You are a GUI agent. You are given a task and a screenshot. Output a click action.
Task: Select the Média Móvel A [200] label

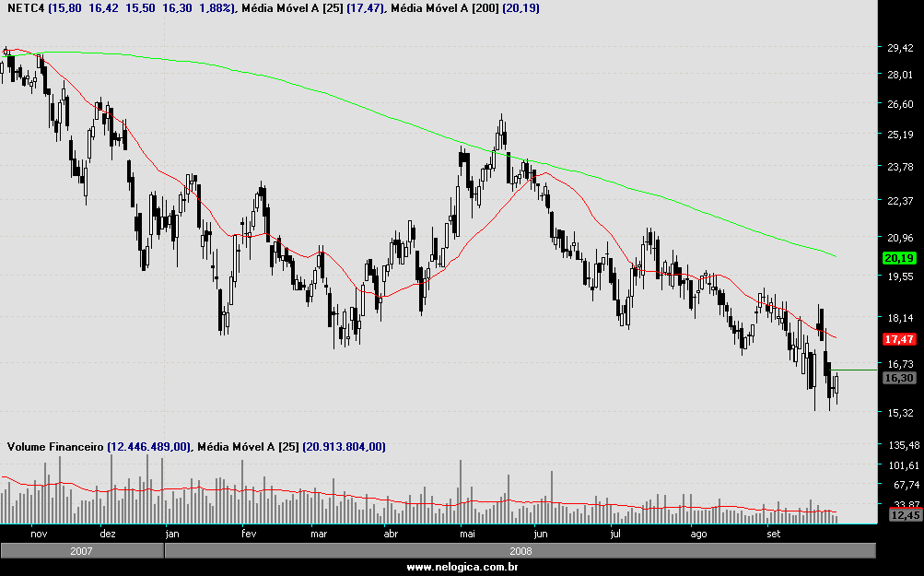click(445, 8)
